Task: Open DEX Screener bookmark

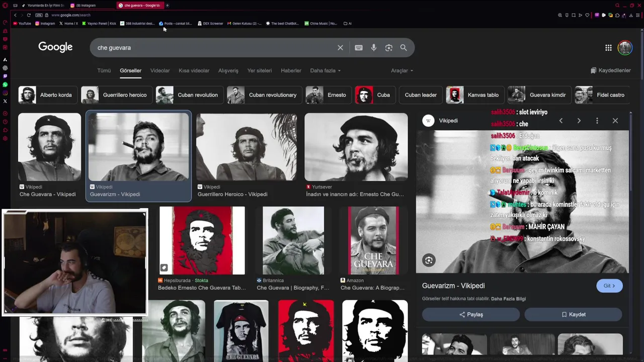Action: coord(210,23)
